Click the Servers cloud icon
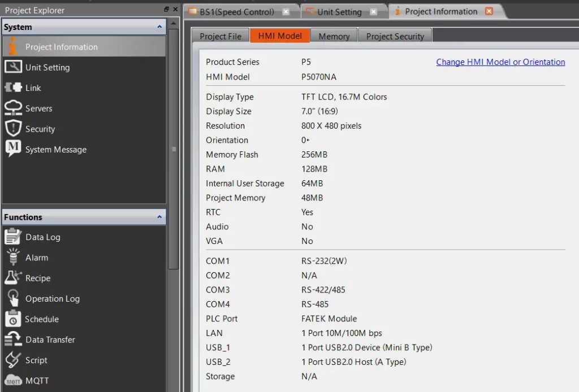 [x=13, y=108]
